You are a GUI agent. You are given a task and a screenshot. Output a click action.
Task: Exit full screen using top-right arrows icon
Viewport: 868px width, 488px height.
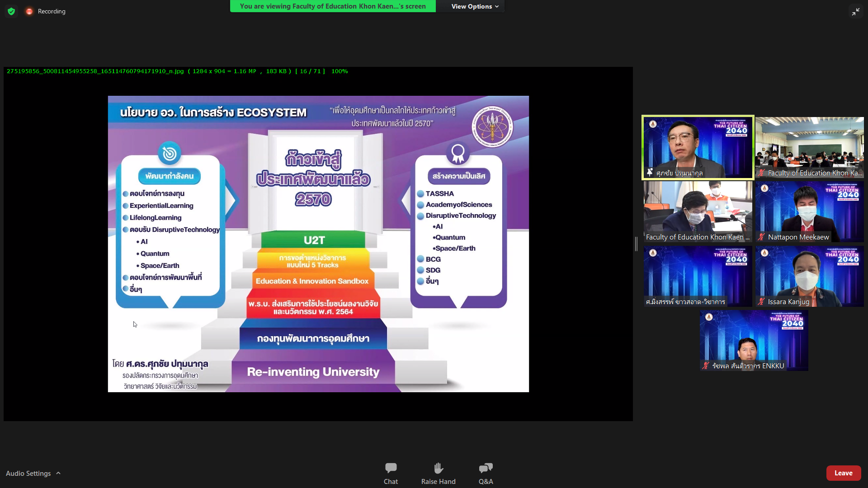(855, 12)
